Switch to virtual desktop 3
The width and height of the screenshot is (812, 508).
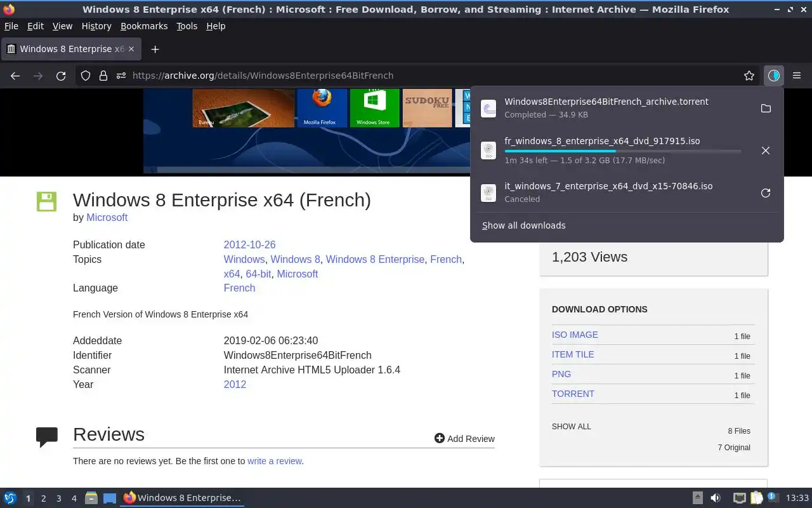point(58,498)
